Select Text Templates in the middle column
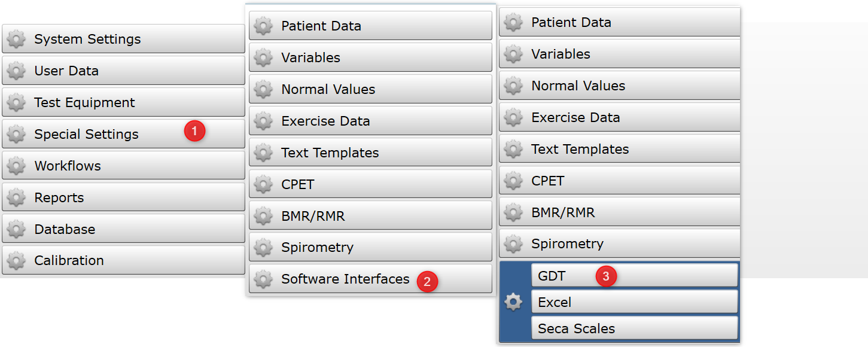The height and width of the screenshot is (347, 868). (x=370, y=153)
